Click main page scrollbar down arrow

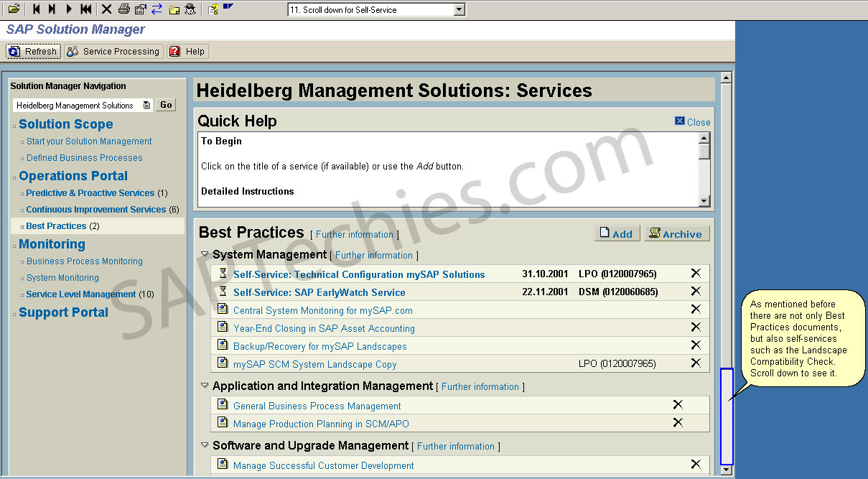[727, 470]
